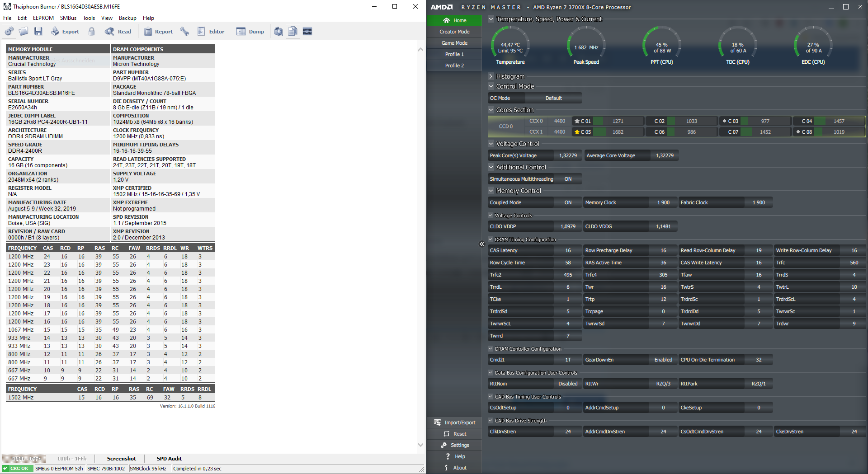Collapse Temperature, Speed, Power & Current section

(491, 19)
